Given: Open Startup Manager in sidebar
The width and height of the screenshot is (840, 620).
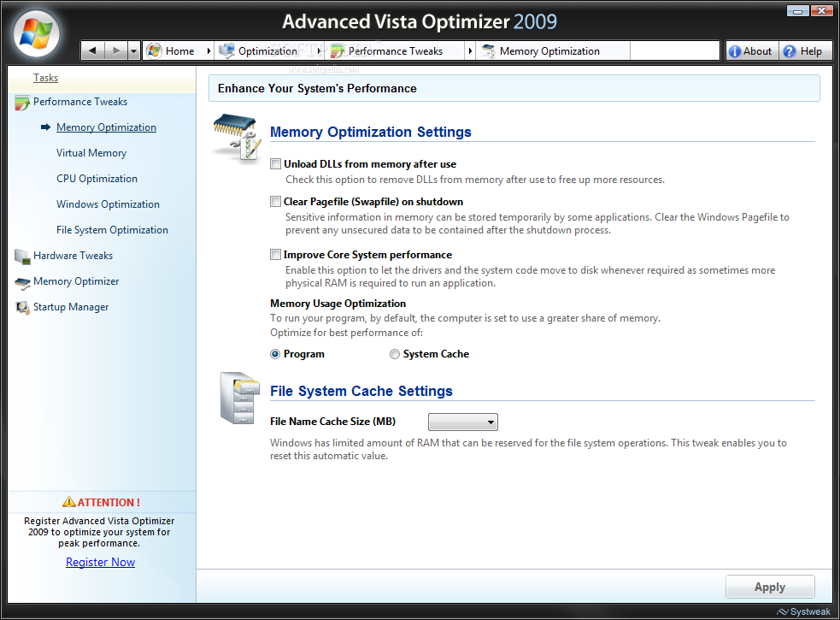Looking at the screenshot, I should pos(71,307).
